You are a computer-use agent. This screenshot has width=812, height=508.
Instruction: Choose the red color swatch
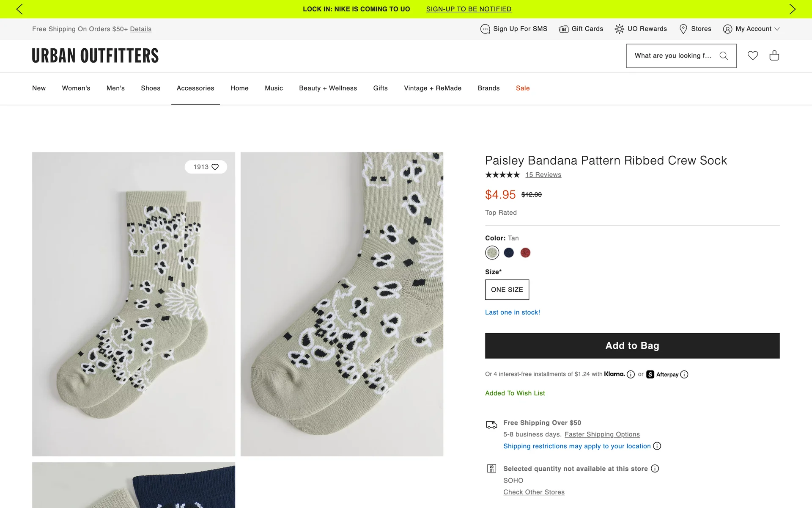(x=525, y=253)
